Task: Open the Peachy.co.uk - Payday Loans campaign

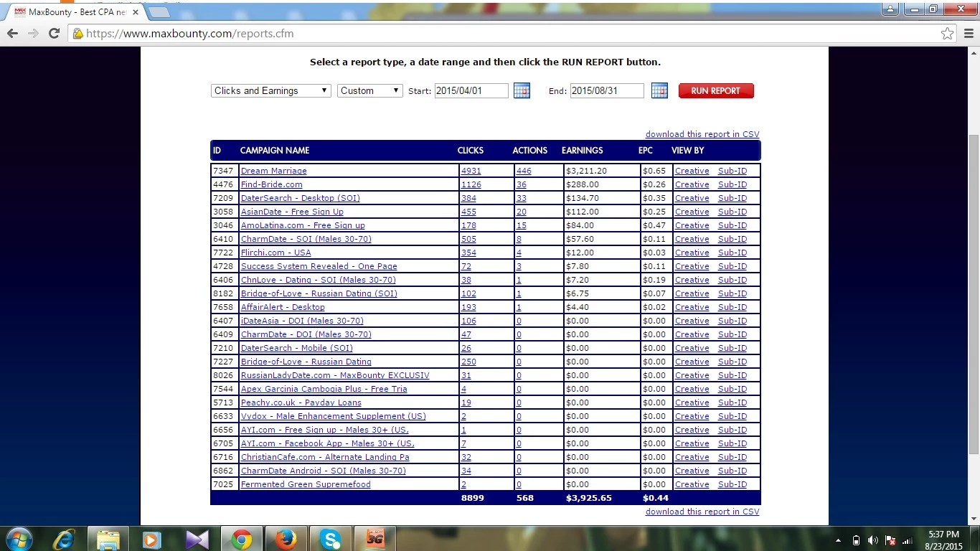Action: point(301,402)
